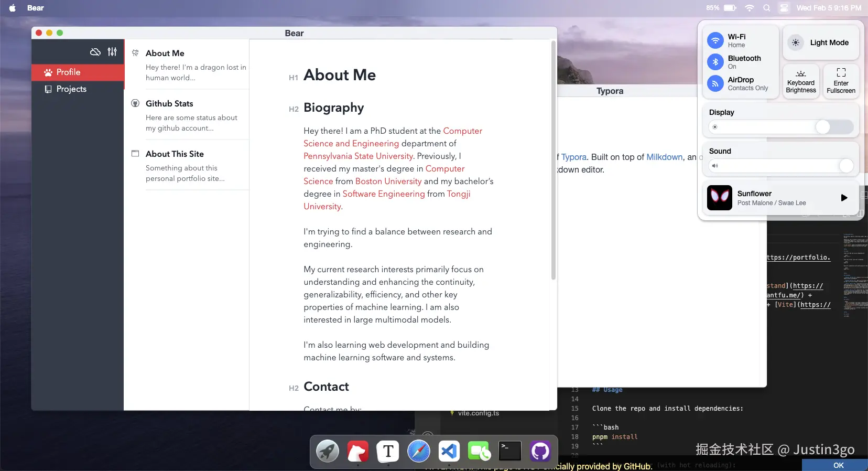
Task: Click the Wi-Fi status icon in menu bar
Action: tap(750, 8)
